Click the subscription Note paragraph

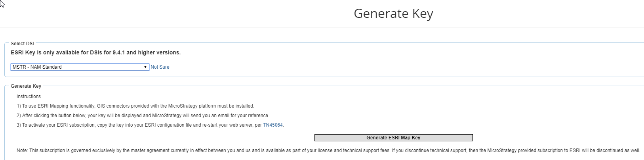point(328,150)
